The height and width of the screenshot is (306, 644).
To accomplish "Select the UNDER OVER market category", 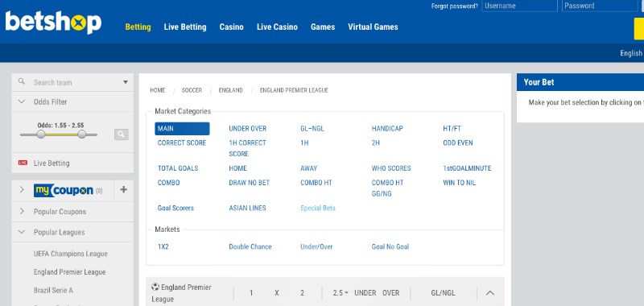I will point(248,129).
